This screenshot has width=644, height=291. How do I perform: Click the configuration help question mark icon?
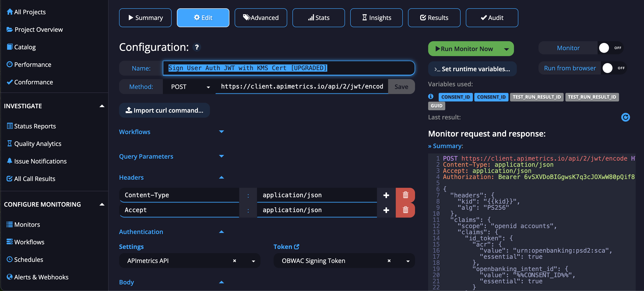tap(197, 47)
